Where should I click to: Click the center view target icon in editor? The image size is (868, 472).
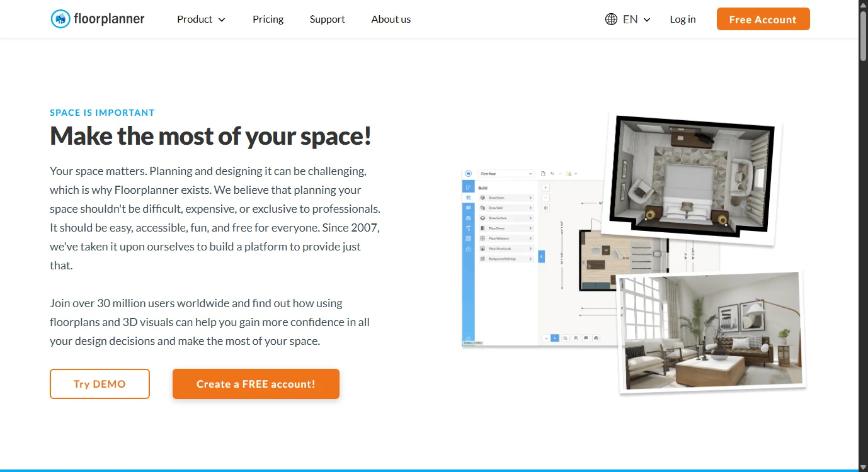point(545,208)
